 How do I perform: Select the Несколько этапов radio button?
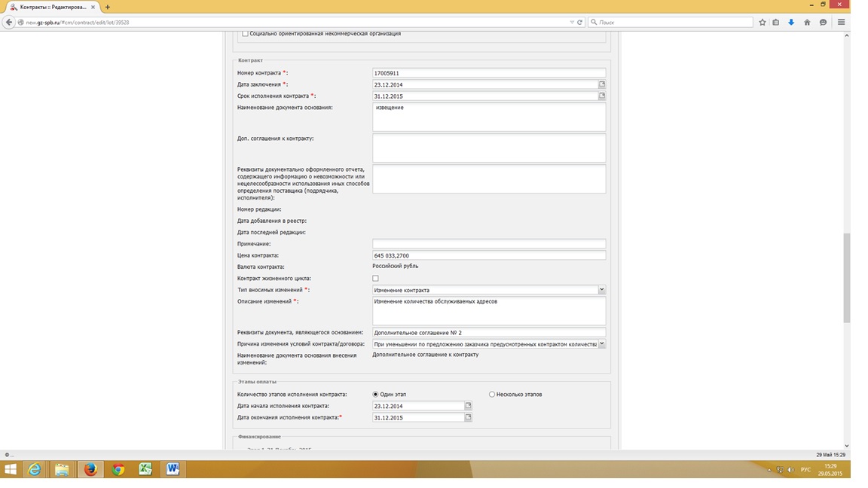[491, 395]
